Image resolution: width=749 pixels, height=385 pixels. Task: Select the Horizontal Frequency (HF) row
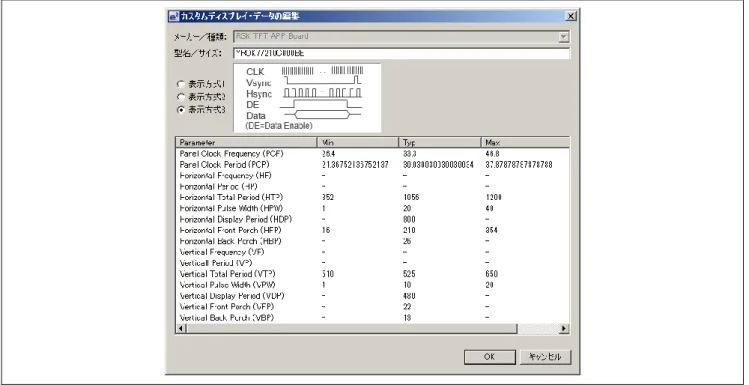coord(373,176)
